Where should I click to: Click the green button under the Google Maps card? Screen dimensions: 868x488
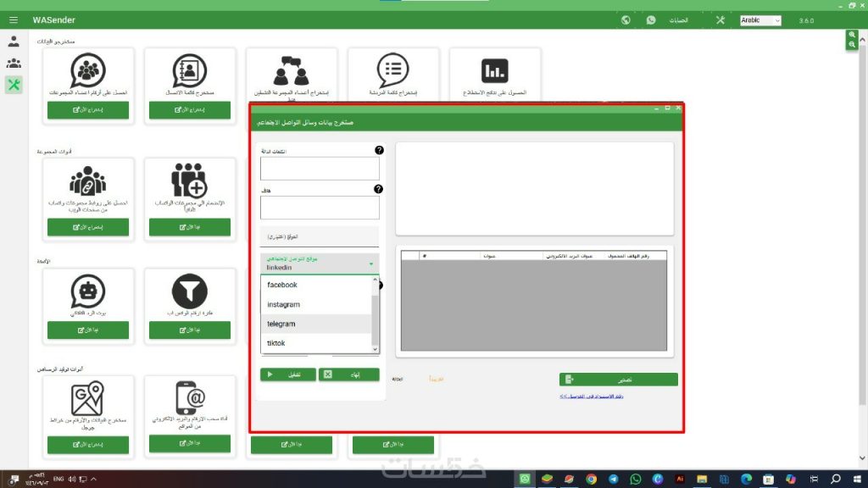[x=88, y=444]
